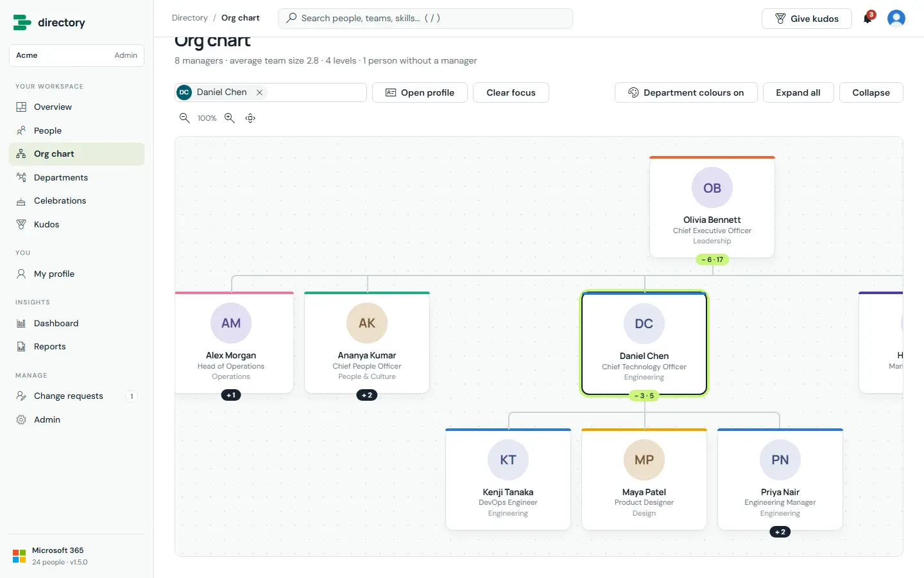
Task: Open My profile page
Action: pyautogui.click(x=76, y=274)
